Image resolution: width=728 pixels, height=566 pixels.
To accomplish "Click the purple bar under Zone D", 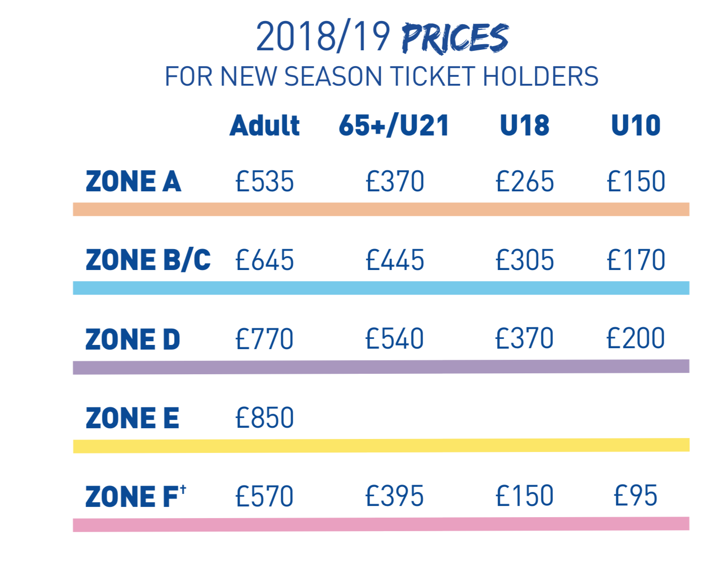I will (x=381, y=367).
